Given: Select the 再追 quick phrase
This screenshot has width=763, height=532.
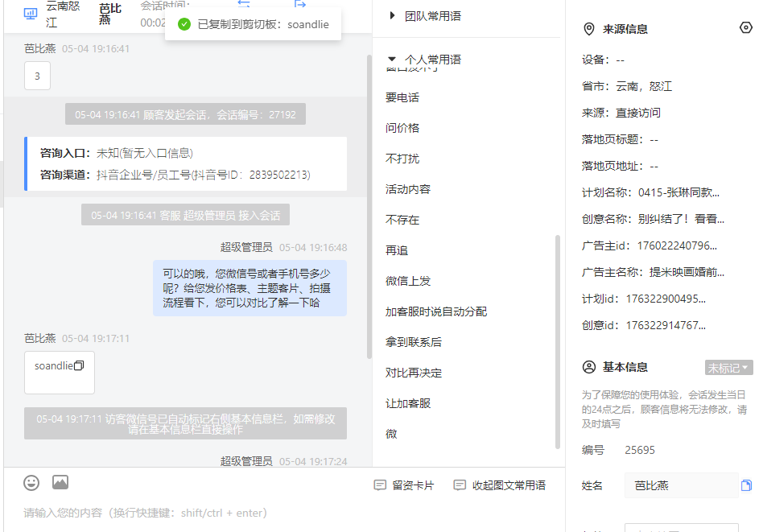Looking at the screenshot, I should coord(397,250).
